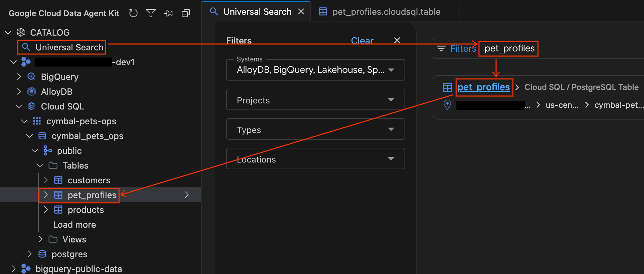
Task: Click Load more under Tables
Action: [x=74, y=225]
